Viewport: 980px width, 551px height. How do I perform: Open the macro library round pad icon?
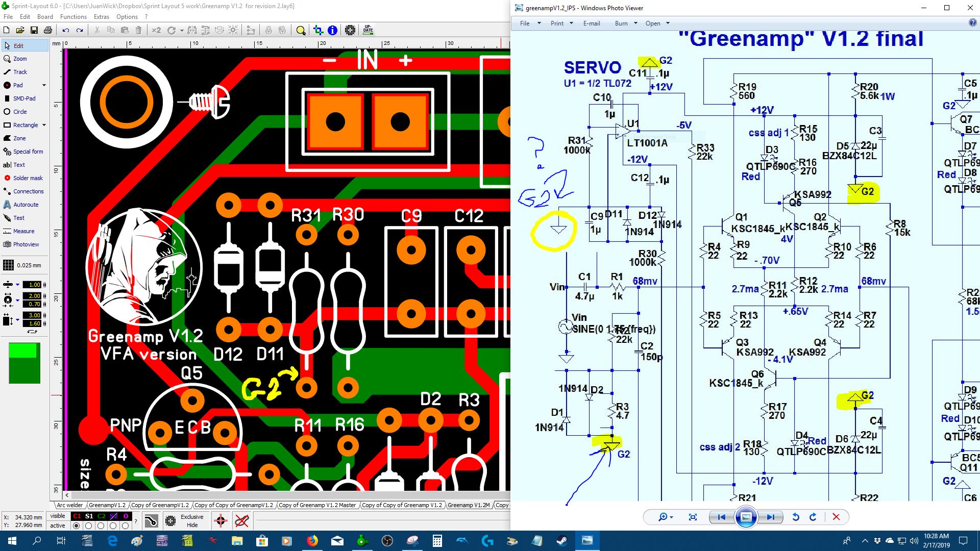(x=350, y=30)
